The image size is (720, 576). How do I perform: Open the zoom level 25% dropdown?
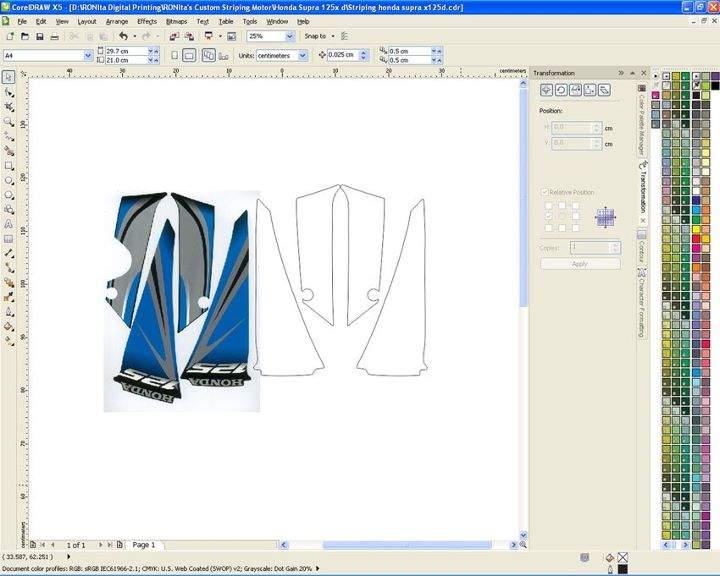tap(290, 36)
